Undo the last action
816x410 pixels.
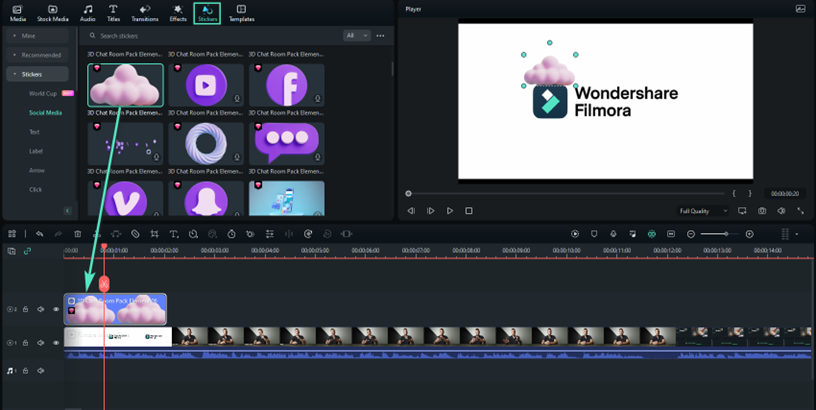[40, 234]
